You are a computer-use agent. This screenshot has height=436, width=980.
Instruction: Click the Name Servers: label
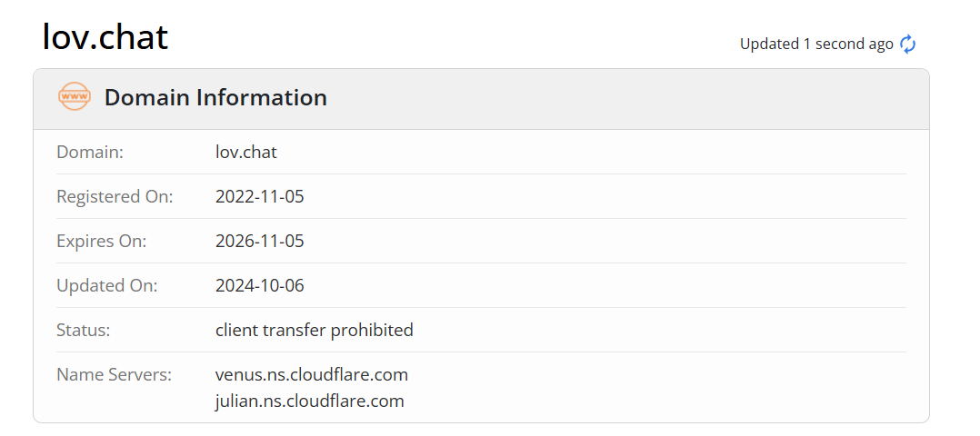click(x=114, y=374)
